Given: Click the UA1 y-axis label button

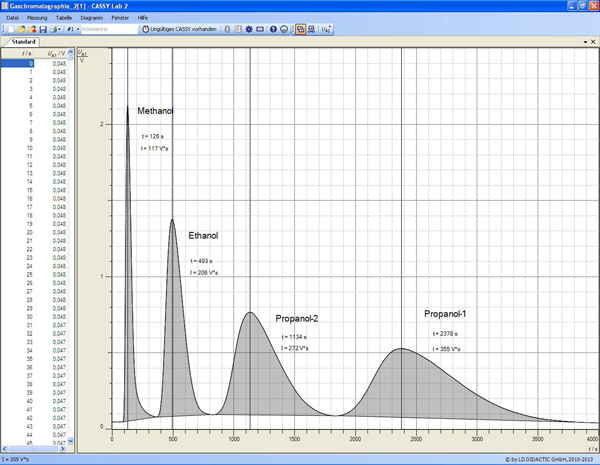Looking at the screenshot, I should click(x=85, y=54).
